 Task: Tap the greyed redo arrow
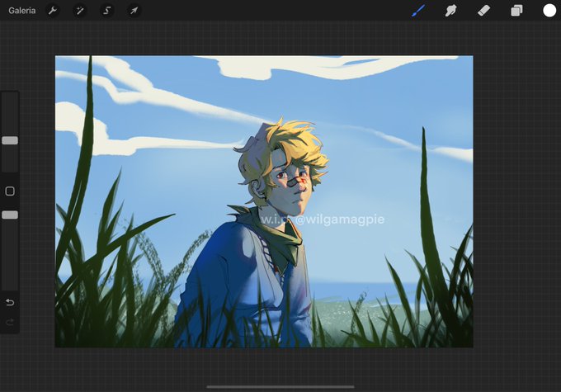coord(10,322)
